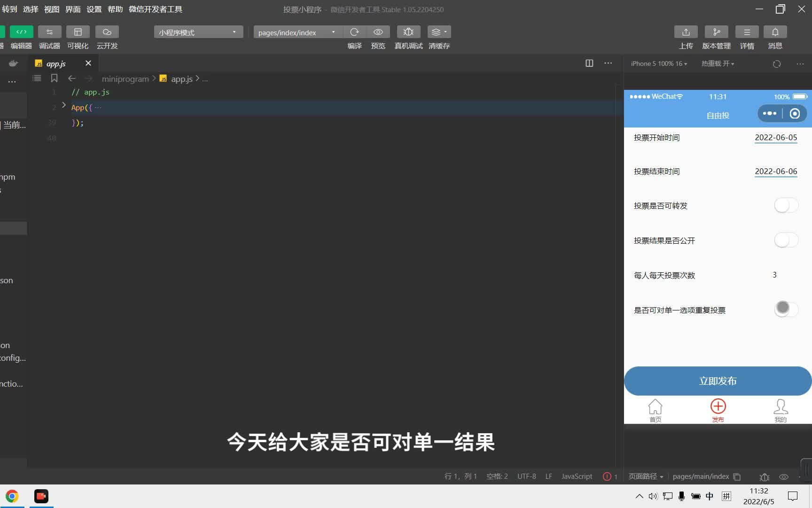Screen dimensions: 812x508
Task: Click JavaScript language mode in status bar
Action: [x=577, y=476]
